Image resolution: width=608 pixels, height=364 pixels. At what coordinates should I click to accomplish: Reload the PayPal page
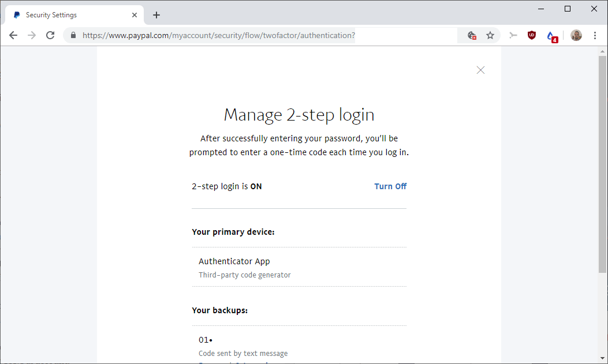[50, 35]
